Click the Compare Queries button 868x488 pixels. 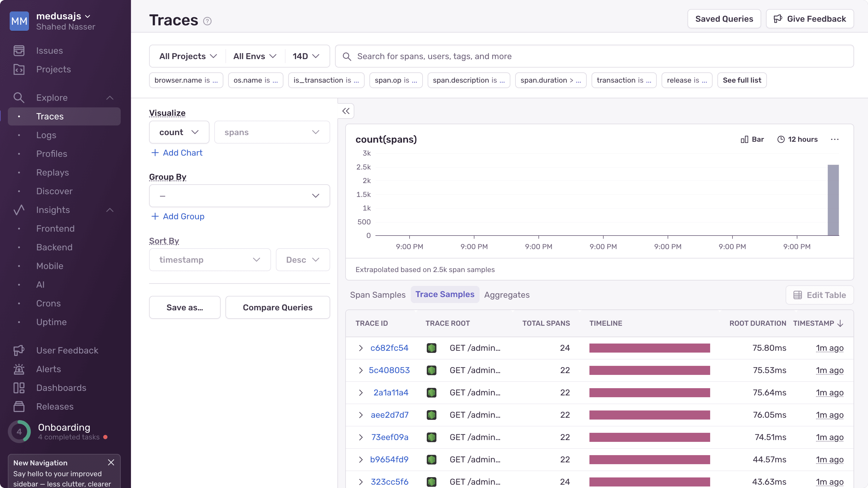coord(278,307)
